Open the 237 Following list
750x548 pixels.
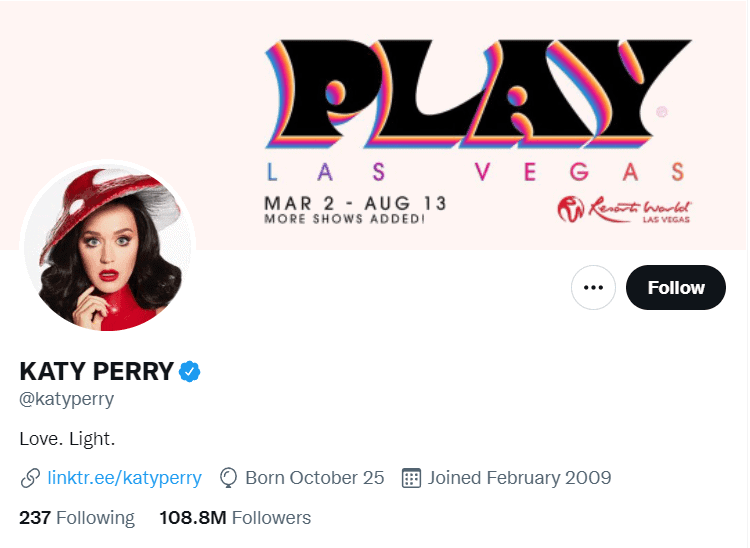[x=77, y=517]
